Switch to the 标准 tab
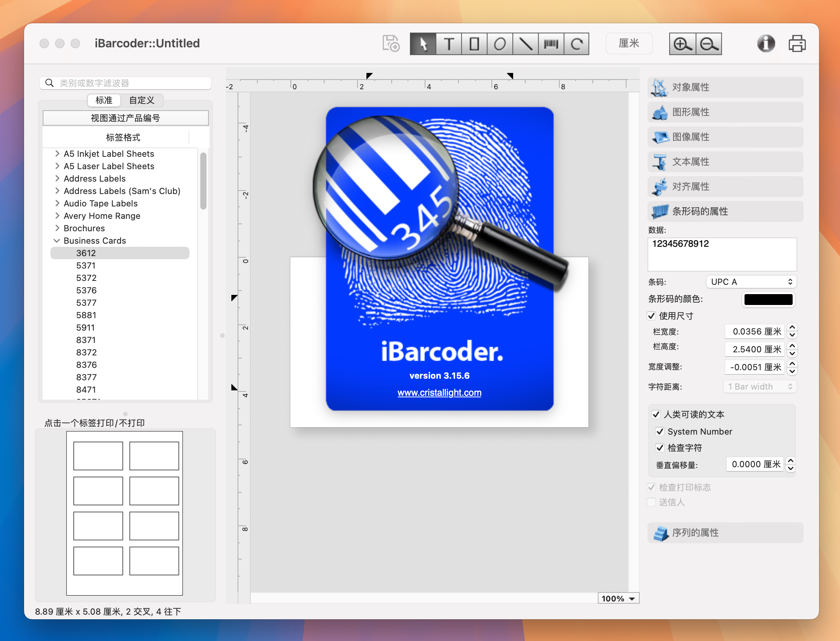This screenshot has height=641, width=840. click(x=104, y=100)
